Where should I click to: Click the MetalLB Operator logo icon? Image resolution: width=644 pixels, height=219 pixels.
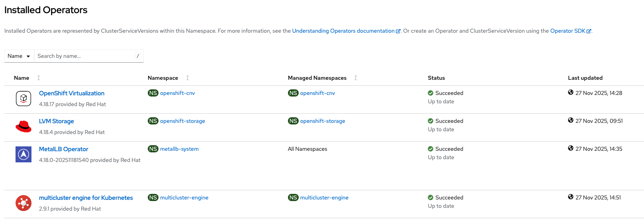23,154
